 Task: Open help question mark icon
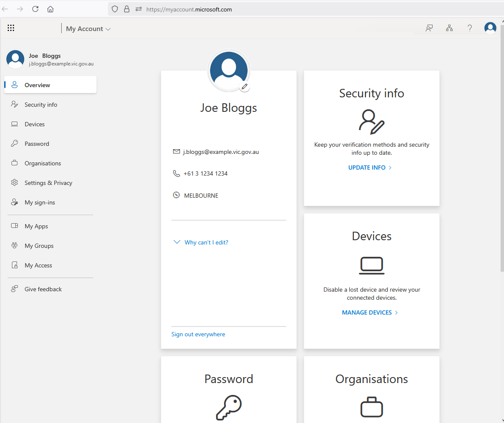470,28
